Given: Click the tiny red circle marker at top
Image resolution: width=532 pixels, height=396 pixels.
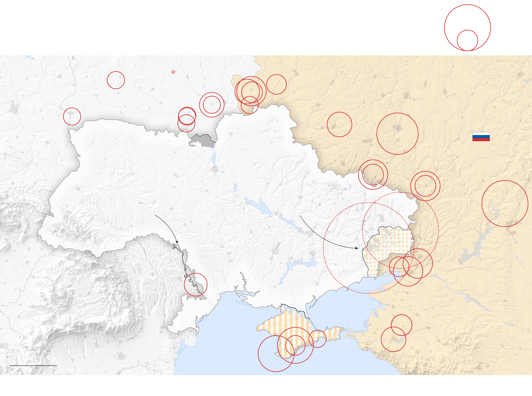Looking at the screenshot, I should point(173,72).
